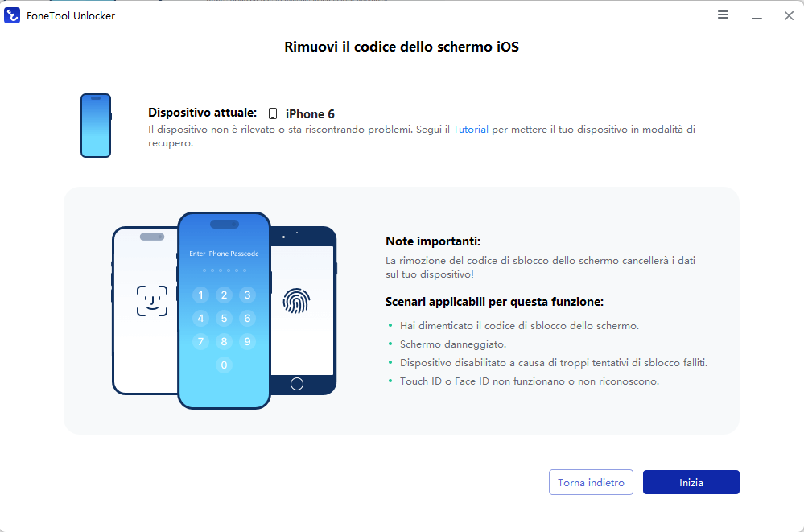804x532 pixels.
Task: Open the hamburger menu icon
Action: 723,14
